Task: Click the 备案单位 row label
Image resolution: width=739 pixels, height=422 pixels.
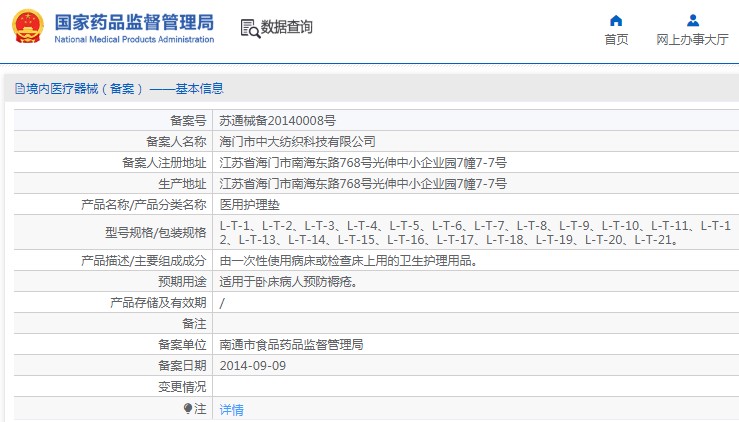Action: click(182, 345)
